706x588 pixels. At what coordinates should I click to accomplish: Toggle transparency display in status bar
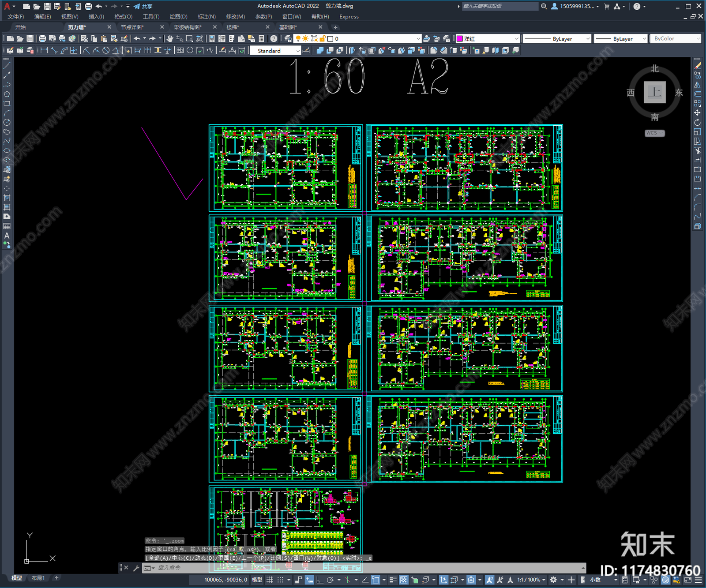404,580
